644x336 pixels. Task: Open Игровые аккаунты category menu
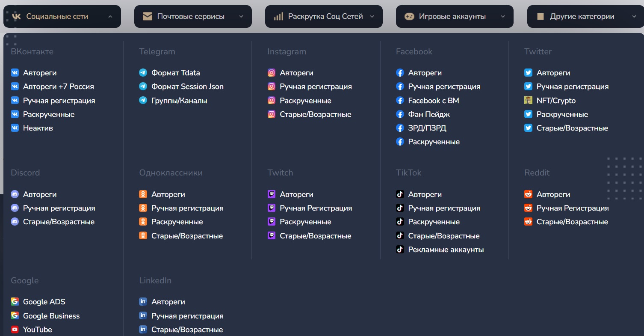[455, 16]
